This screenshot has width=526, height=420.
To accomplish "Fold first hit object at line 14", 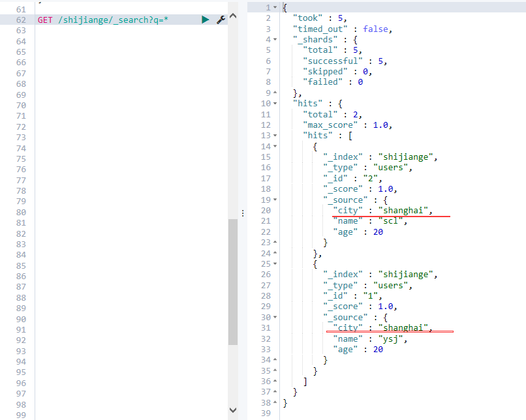I will coord(275,146).
